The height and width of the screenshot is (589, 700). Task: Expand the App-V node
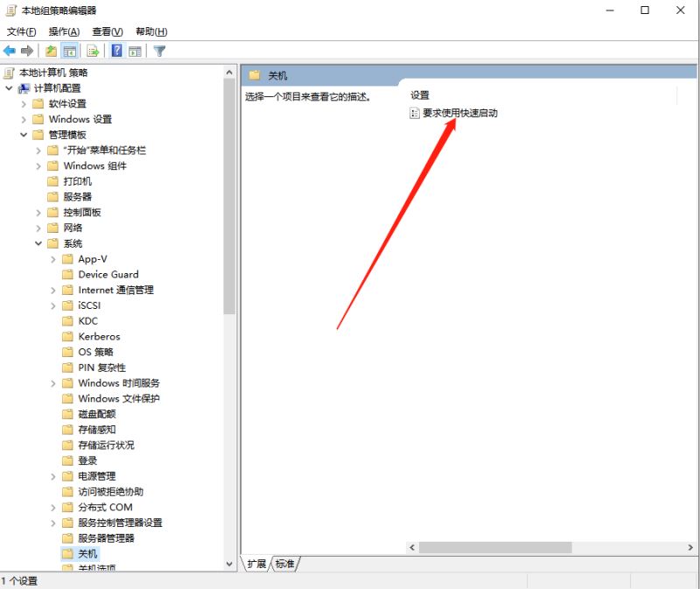click(x=53, y=259)
